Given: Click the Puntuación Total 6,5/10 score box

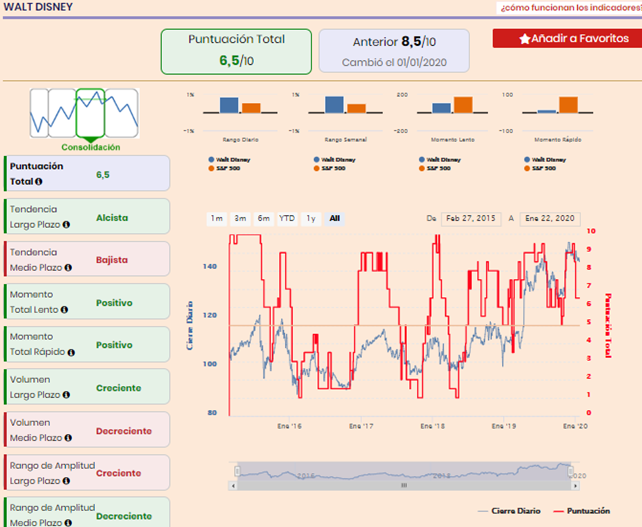Looking at the screenshot, I should [x=236, y=52].
